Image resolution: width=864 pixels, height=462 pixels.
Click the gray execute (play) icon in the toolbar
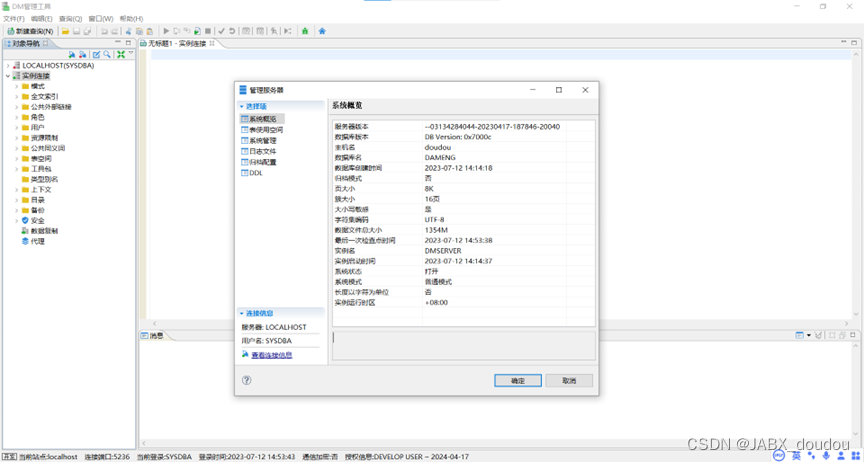tap(166, 31)
